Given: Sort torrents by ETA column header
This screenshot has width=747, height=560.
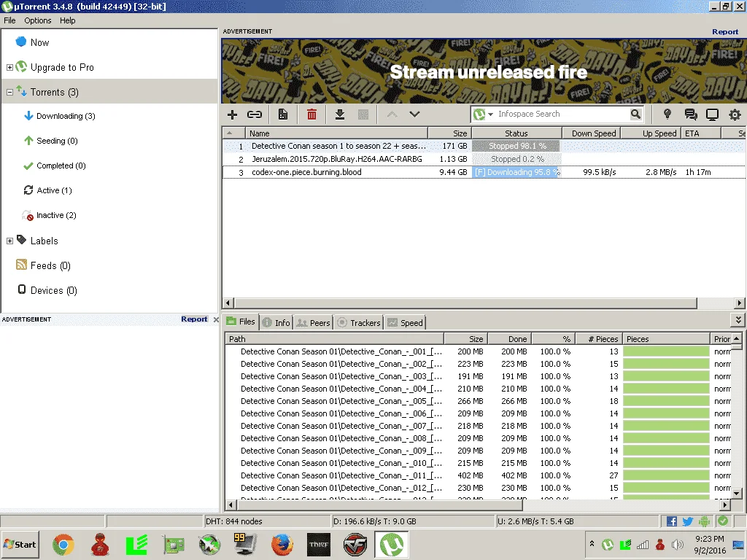Looking at the screenshot, I should 701,133.
